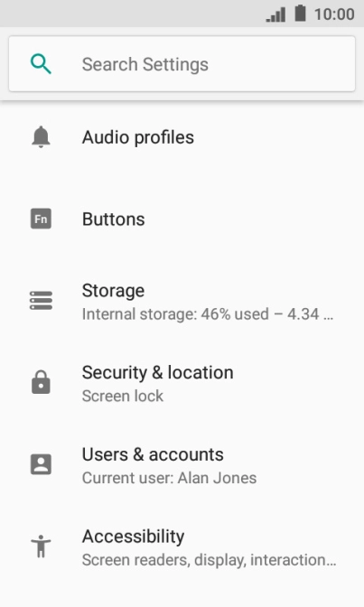364x607 pixels.
Task: Tap the Screen lock subtitle
Action: [123, 396]
